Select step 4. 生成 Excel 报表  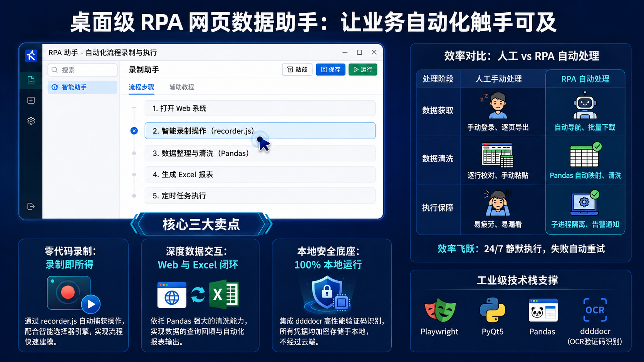(260, 174)
